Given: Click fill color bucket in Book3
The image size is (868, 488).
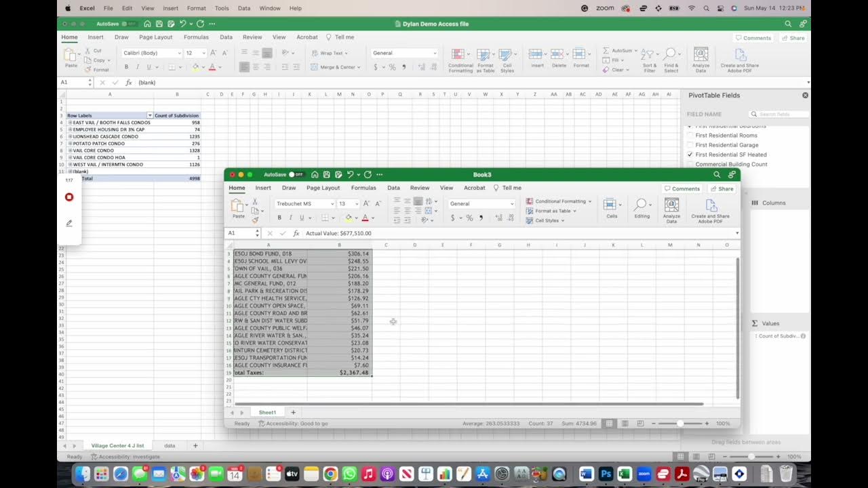Looking at the screenshot, I should (x=349, y=218).
